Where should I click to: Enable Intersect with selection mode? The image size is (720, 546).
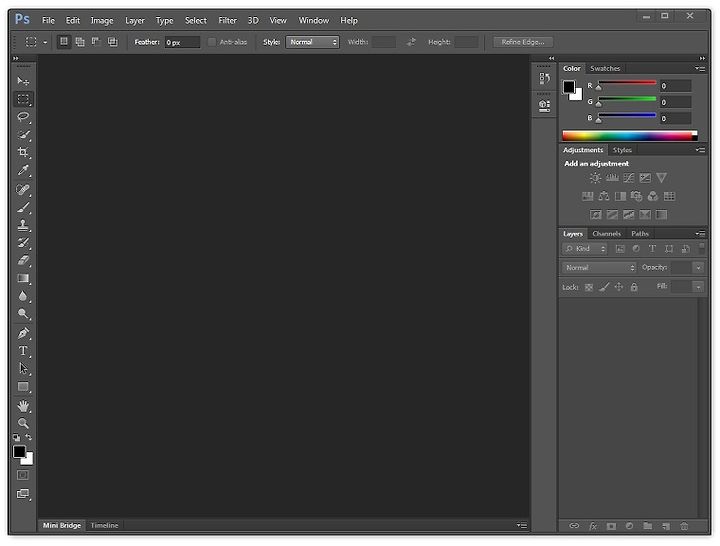pos(112,42)
